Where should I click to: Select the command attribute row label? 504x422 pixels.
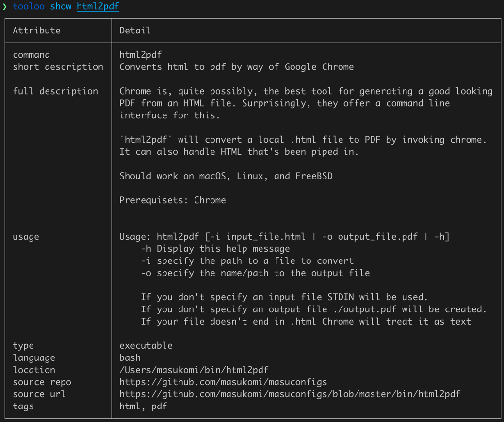point(31,54)
